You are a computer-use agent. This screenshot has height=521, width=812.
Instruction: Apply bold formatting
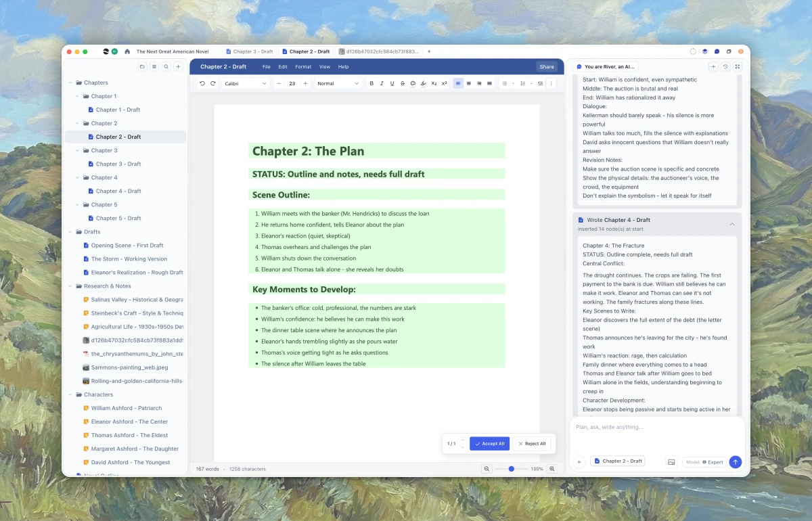pos(371,83)
